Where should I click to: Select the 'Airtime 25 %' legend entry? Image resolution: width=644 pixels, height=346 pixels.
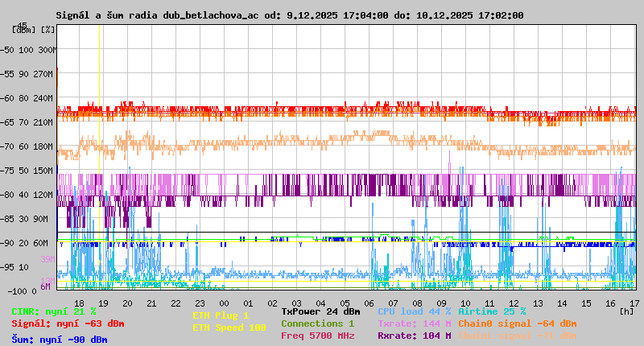click(492, 311)
